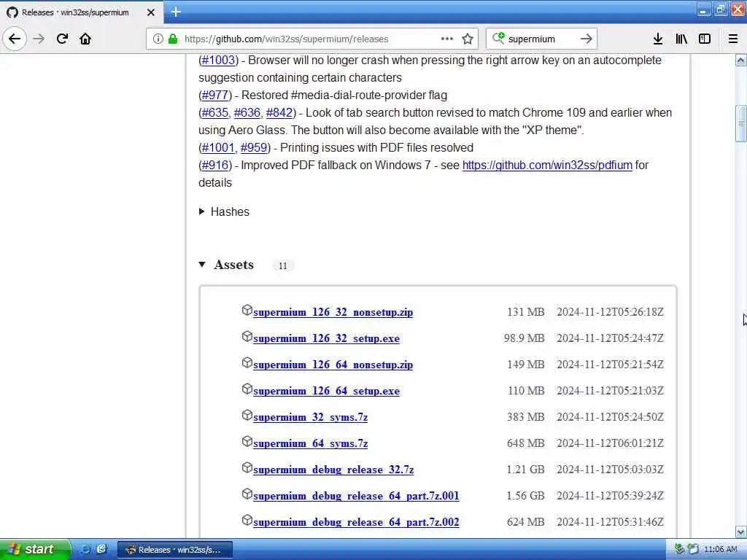Submit search with the arrow button
The height and width of the screenshot is (560, 747).
click(x=587, y=39)
